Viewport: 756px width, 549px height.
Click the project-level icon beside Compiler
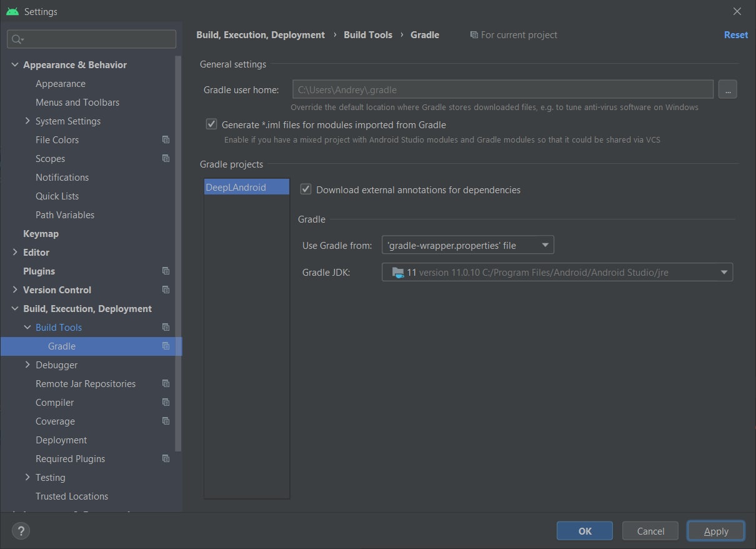(166, 402)
